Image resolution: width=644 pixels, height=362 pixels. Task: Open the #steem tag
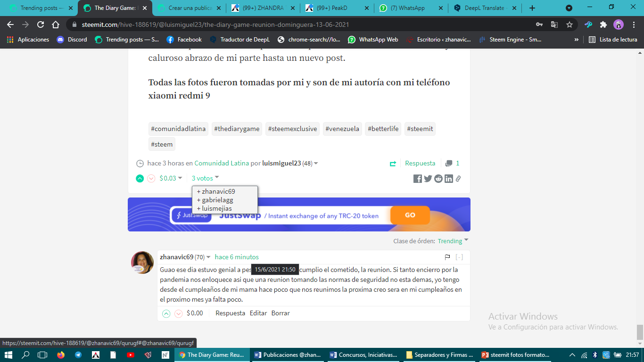(162, 144)
